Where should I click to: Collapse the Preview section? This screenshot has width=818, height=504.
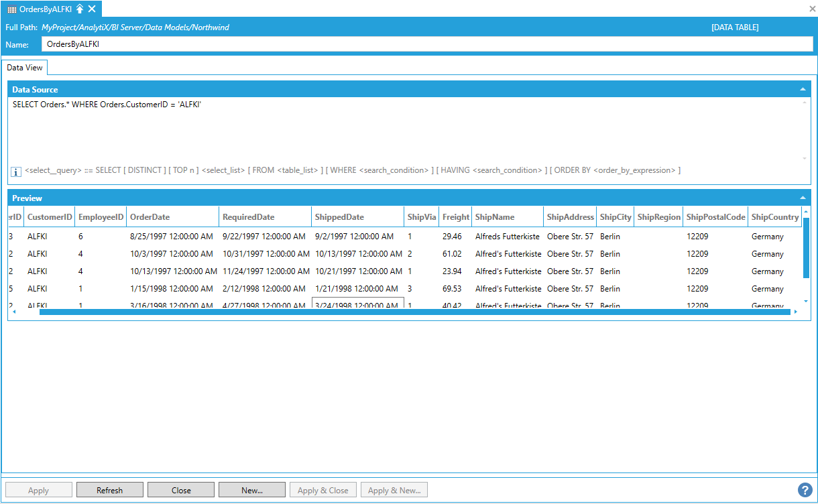click(x=803, y=198)
